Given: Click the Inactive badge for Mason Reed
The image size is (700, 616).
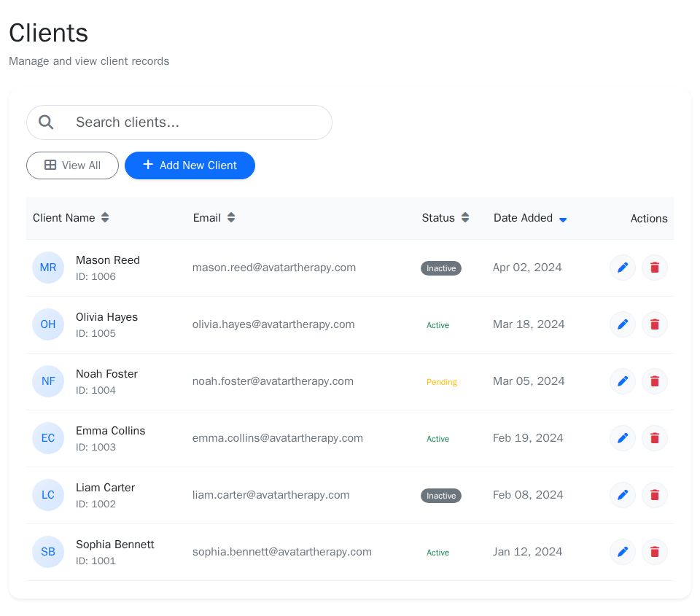Looking at the screenshot, I should coord(441,268).
